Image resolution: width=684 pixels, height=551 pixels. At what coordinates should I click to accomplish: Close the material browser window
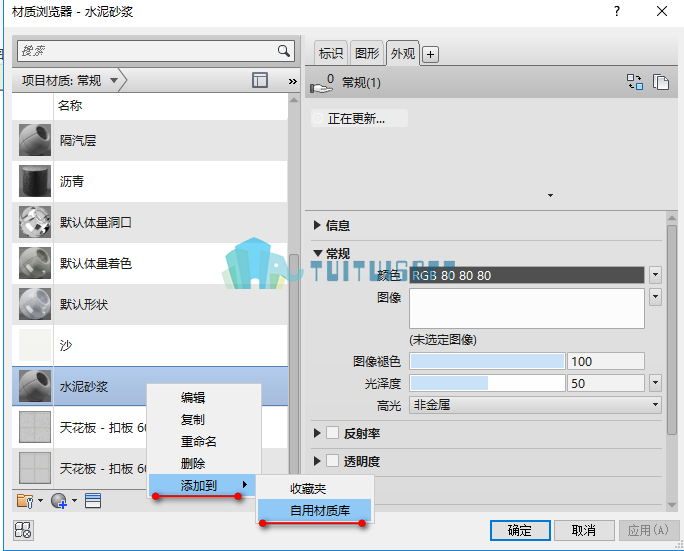[662, 11]
